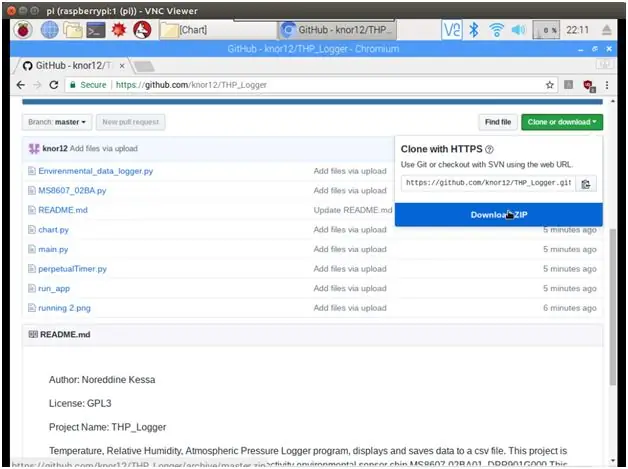Open the chart.py file
628x469 pixels.
53,230
